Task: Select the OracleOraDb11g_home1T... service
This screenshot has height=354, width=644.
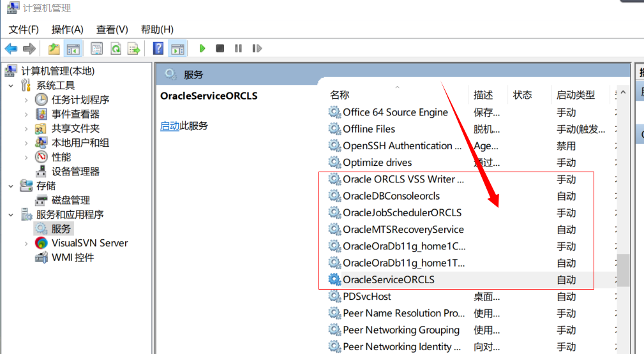Action: (x=404, y=263)
